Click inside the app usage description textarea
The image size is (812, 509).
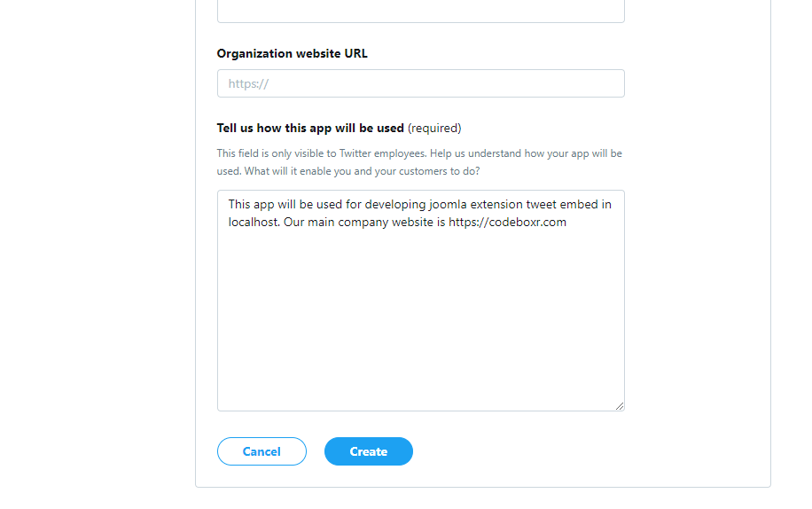(420, 301)
